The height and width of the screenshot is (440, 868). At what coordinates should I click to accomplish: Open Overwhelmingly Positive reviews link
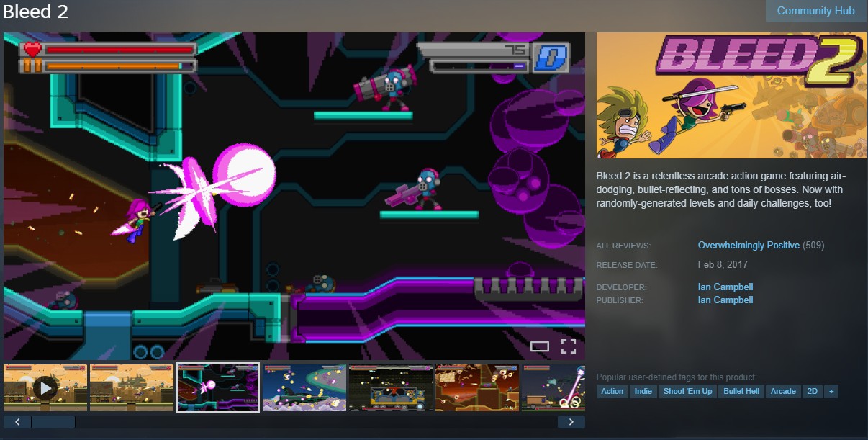tap(749, 246)
